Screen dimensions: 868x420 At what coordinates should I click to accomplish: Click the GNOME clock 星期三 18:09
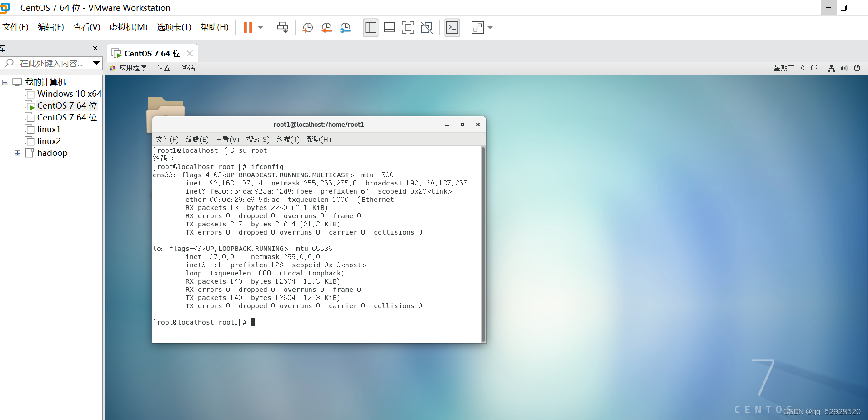click(x=796, y=68)
